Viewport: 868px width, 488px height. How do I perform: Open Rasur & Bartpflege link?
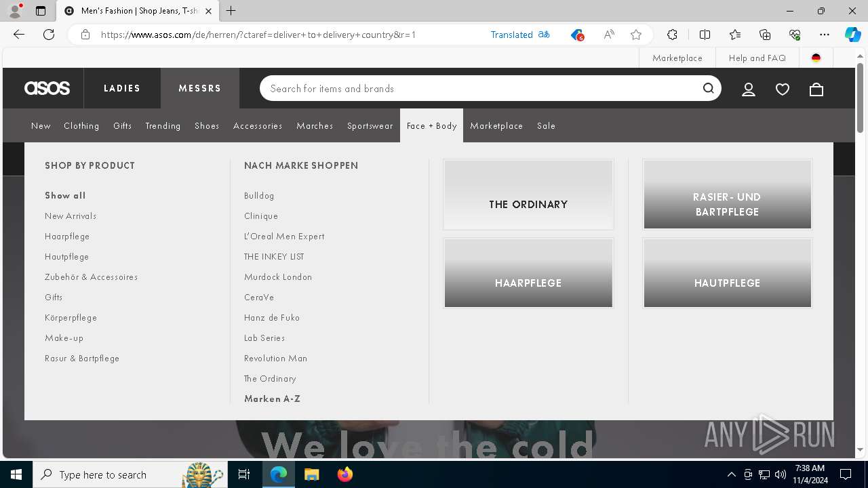82,358
